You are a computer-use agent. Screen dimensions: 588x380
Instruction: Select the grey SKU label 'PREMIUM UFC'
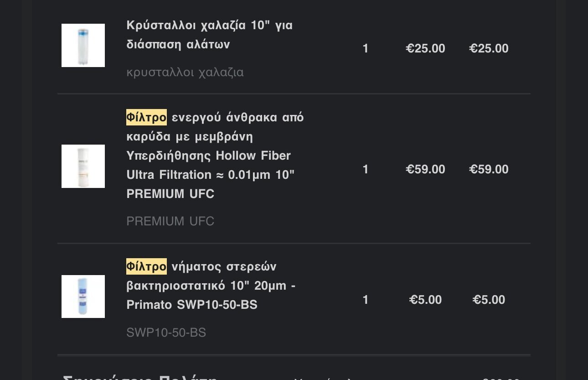click(x=170, y=221)
